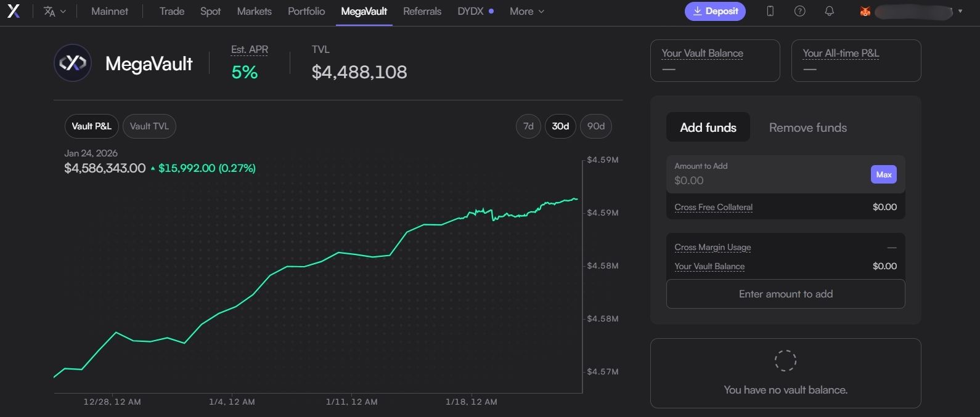This screenshot has height=417, width=980.
Task: Expand the More menu dropdown
Action: pos(526,11)
